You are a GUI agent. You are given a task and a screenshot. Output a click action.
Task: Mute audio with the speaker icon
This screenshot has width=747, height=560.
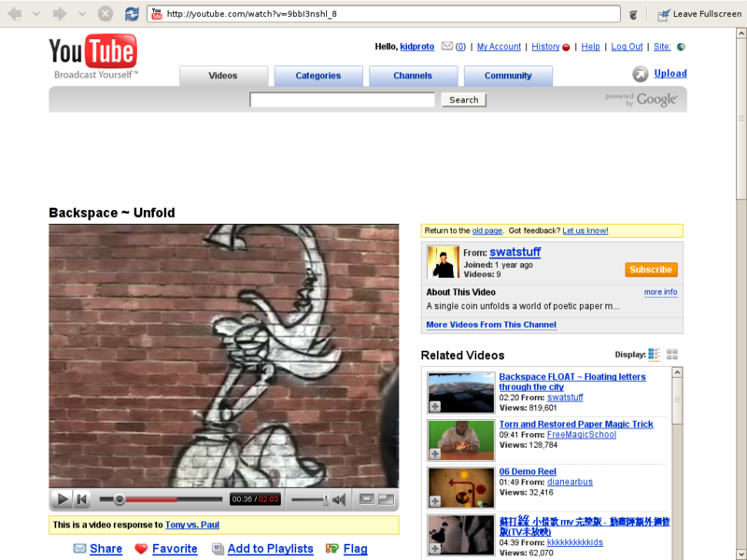(x=339, y=499)
